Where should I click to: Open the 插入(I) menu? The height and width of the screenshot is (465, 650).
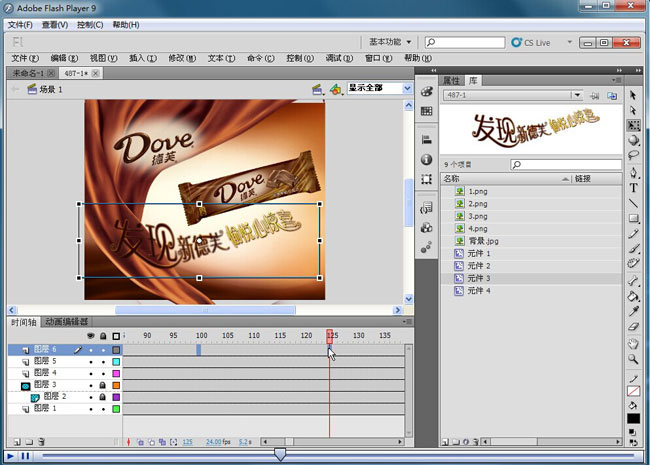point(143,58)
